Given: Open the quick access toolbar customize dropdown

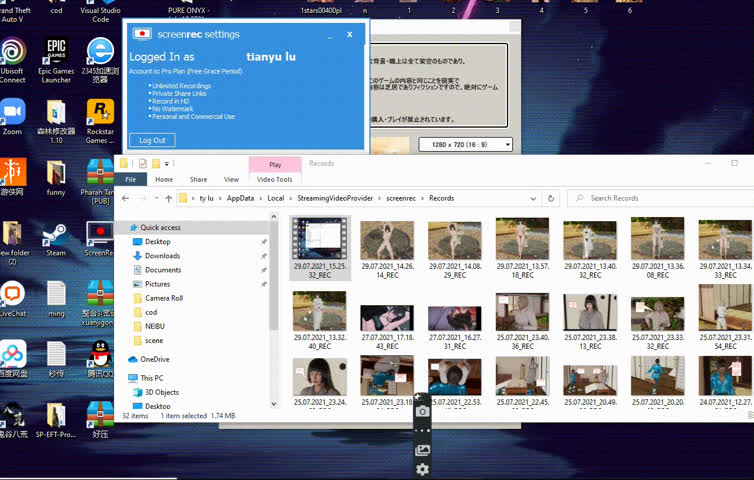Looking at the screenshot, I should pyautogui.click(x=167, y=164).
